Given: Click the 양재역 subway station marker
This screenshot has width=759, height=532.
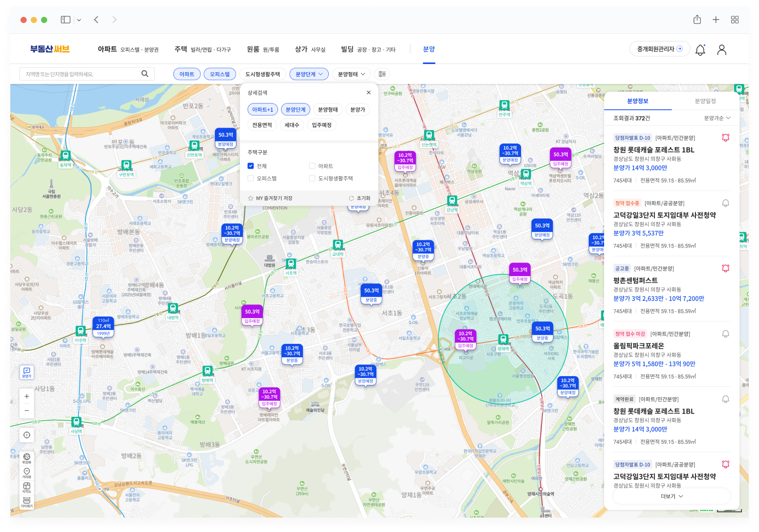Looking at the screenshot, I should tap(503, 343).
